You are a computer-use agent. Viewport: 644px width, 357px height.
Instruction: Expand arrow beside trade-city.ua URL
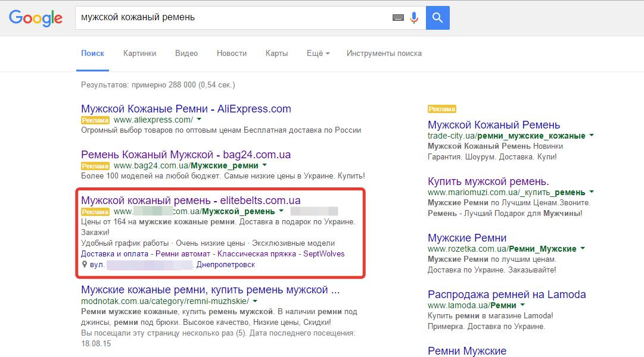[592, 136]
